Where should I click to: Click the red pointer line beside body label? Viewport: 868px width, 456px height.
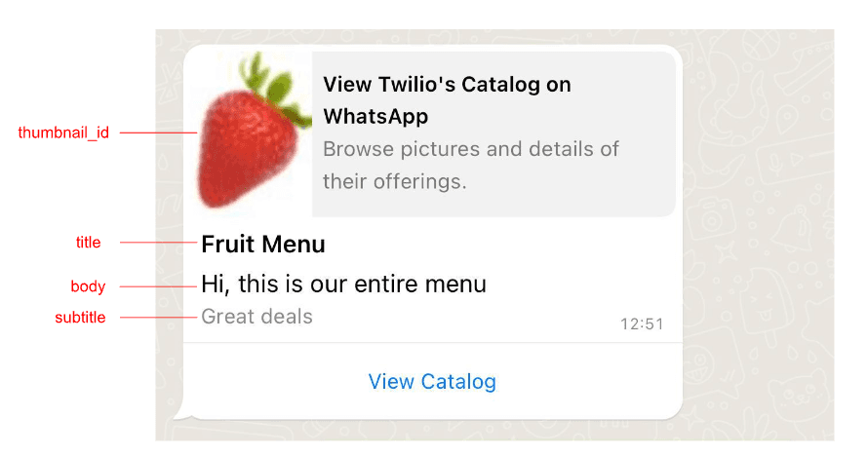coord(160,286)
